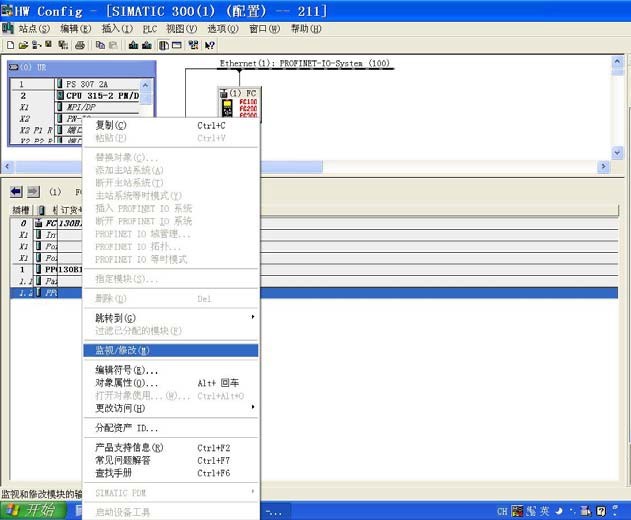Toggle the hardware Catalog toolbar icon
This screenshot has width=631, height=520.
[x=163, y=45]
